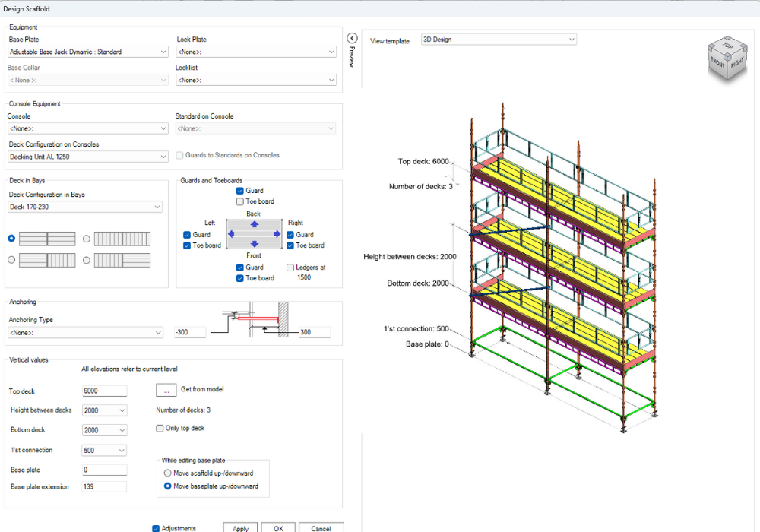Enable Only top deck
Viewport: 760px width, 532px height.
click(x=160, y=428)
